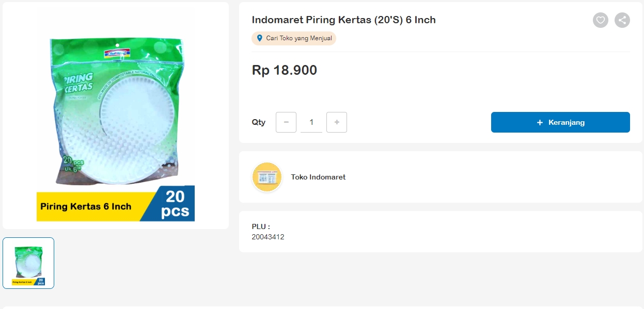Open the share options icon

click(622, 20)
